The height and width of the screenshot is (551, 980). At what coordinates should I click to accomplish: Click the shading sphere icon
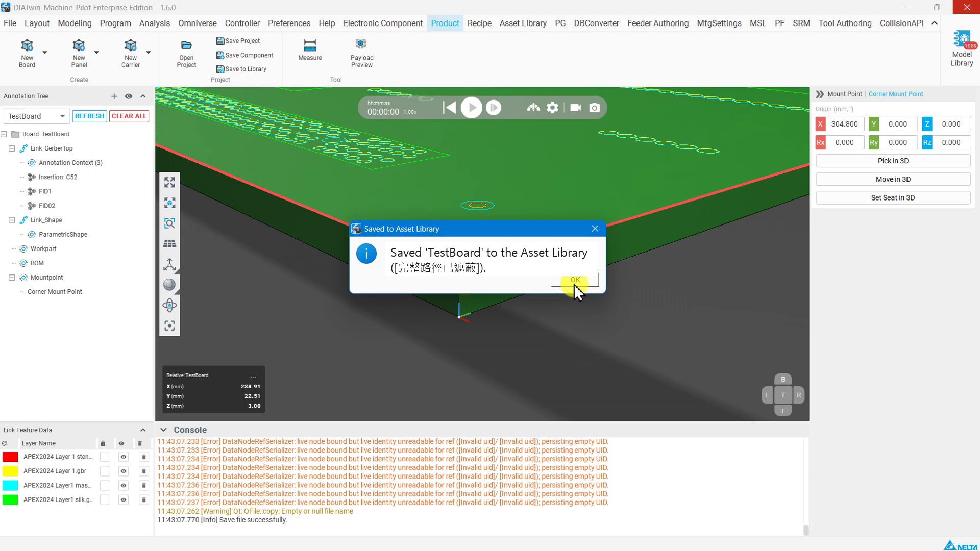pos(169,285)
